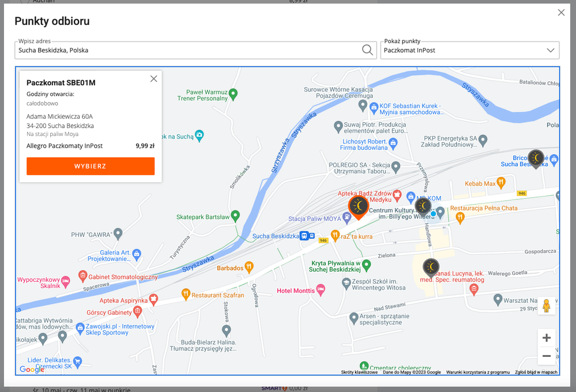The height and width of the screenshot is (392, 576).
Task: Click the Street View pegman icon
Action: click(x=546, y=306)
